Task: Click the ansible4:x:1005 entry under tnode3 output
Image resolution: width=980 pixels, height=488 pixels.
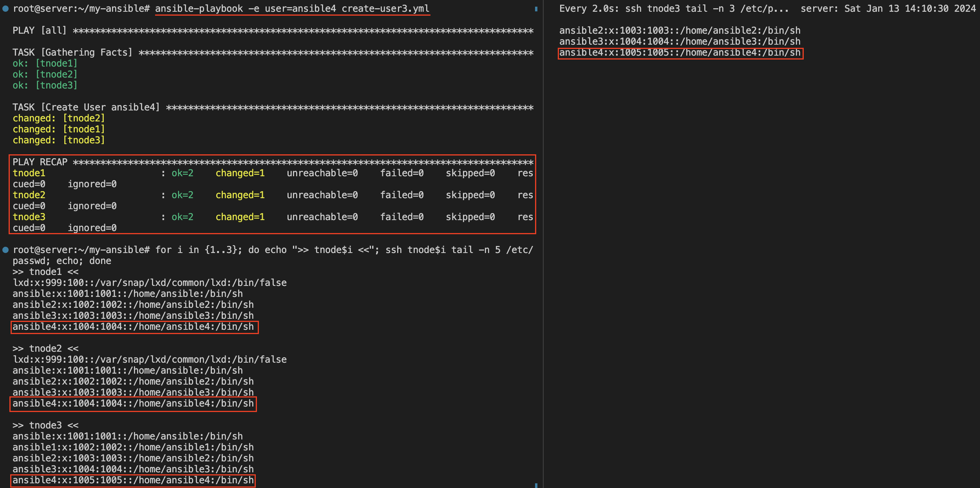Action: click(x=133, y=480)
